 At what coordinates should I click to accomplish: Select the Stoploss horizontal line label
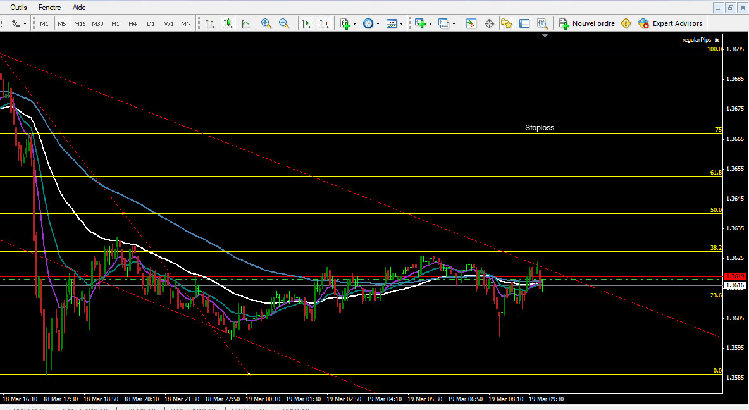(x=539, y=128)
